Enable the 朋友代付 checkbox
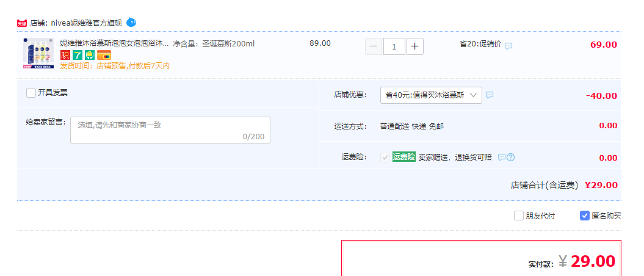644x276 pixels. point(519,216)
